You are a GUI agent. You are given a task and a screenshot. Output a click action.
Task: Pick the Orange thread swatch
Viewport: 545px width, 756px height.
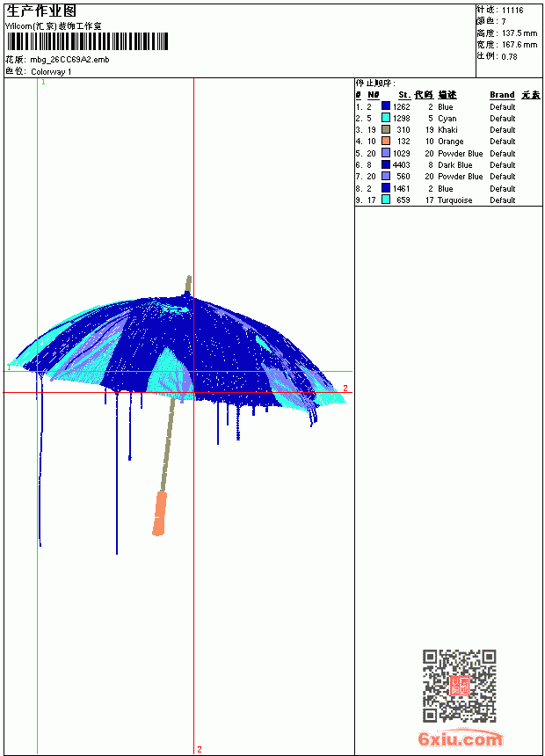(x=385, y=141)
